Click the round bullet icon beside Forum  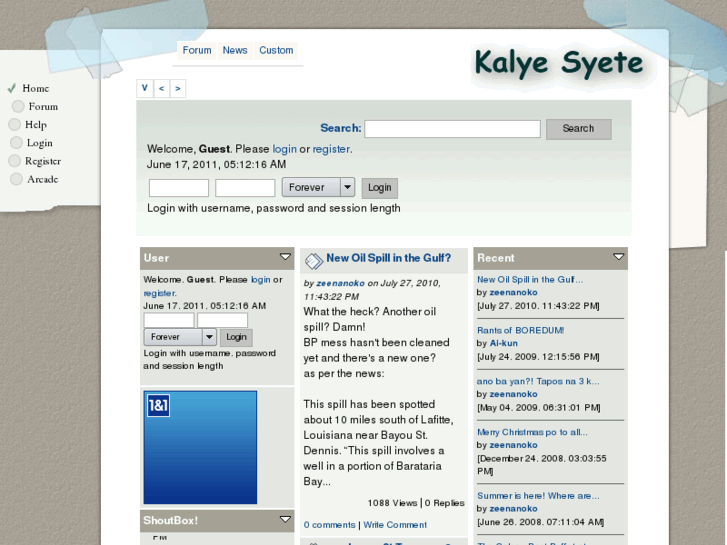tap(18, 106)
